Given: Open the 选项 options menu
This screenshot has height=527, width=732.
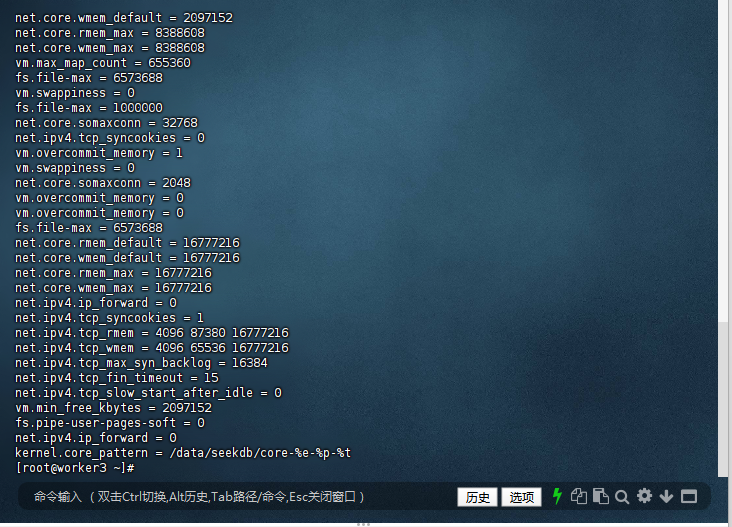Looking at the screenshot, I should pos(521,497).
